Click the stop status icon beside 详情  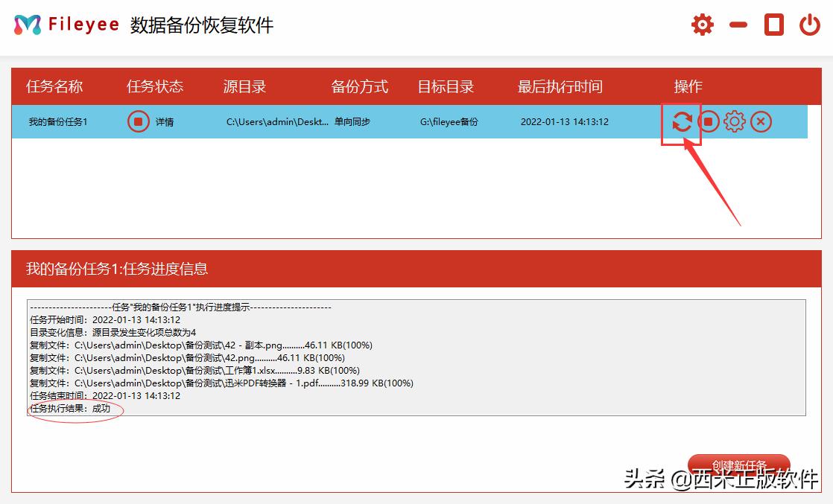click(137, 121)
